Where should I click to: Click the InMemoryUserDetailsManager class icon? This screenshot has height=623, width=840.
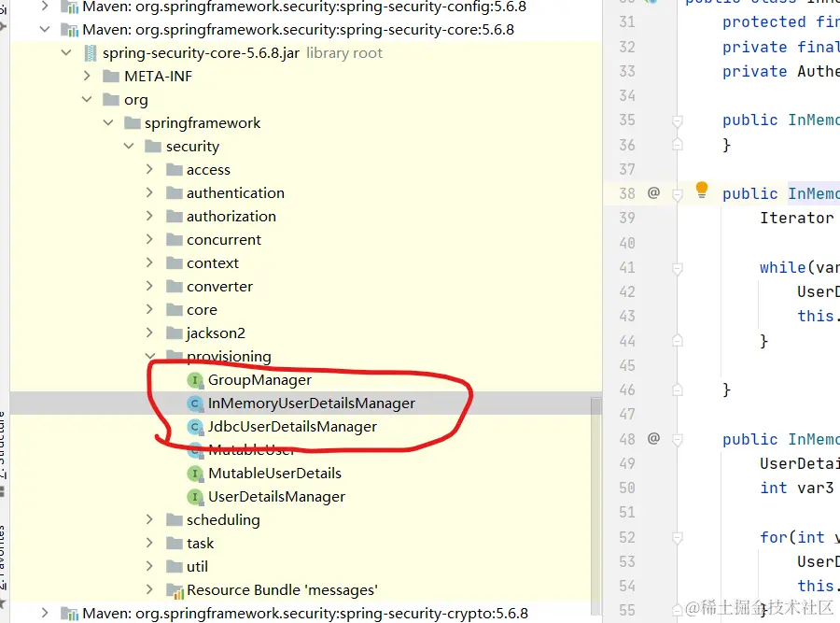click(x=195, y=404)
